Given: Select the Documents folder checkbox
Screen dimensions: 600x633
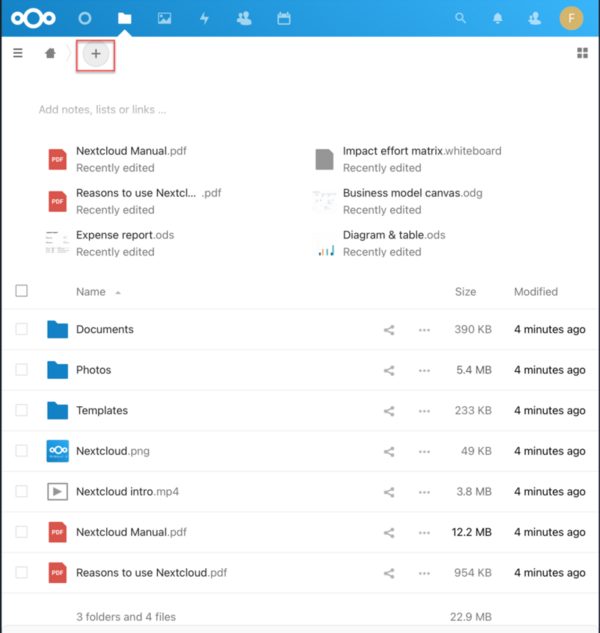Looking at the screenshot, I should click(21, 329).
